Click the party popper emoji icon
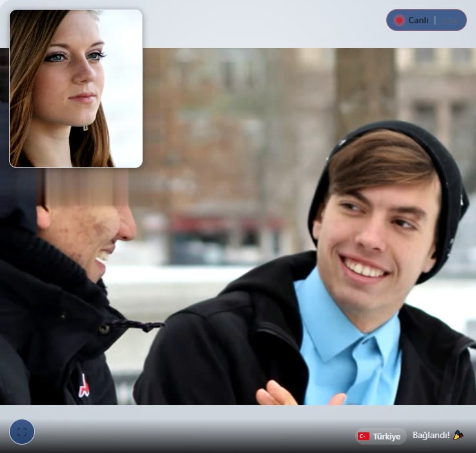 pyautogui.click(x=458, y=435)
